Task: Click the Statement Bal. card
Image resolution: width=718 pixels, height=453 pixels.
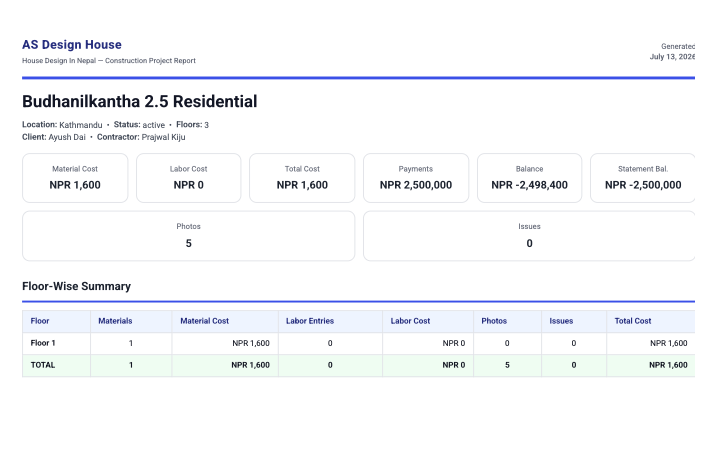Action: click(x=643, y=178)
